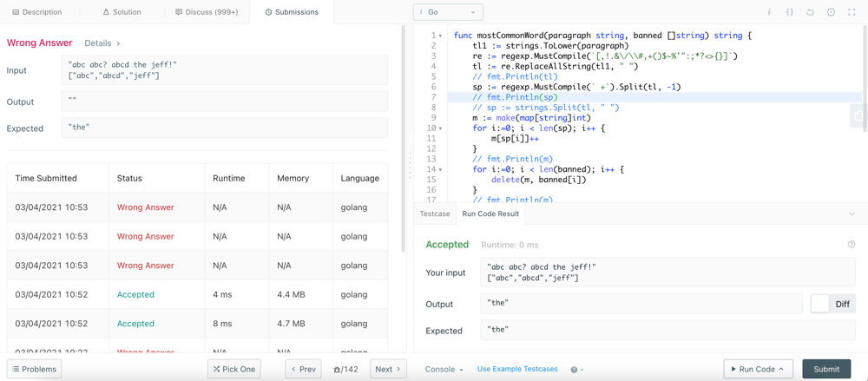Collapse the result panel with chevron
Screen dimensions: 868x381
click(852, 213)
